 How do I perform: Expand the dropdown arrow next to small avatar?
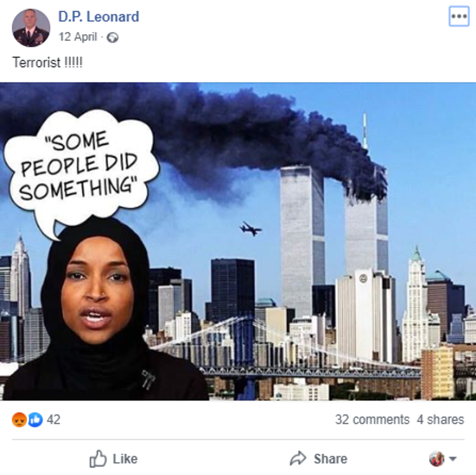[x=453, y=458]
